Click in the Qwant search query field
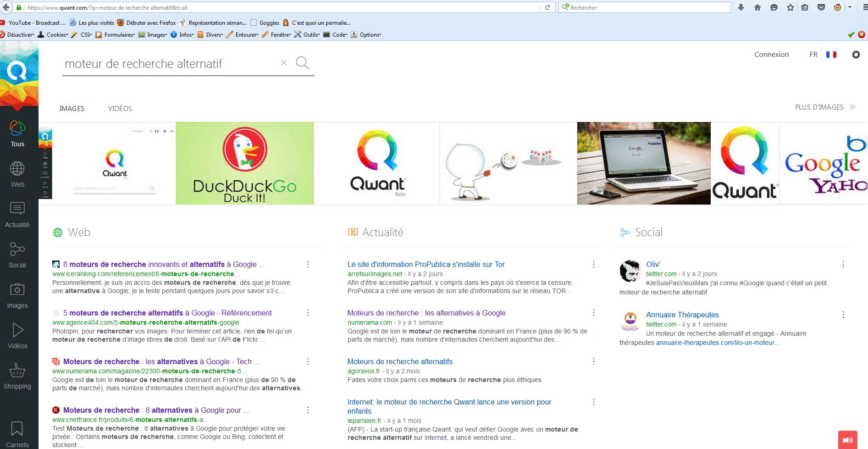Viewport: 868px width, 449px height. click(x=170, y=64)
